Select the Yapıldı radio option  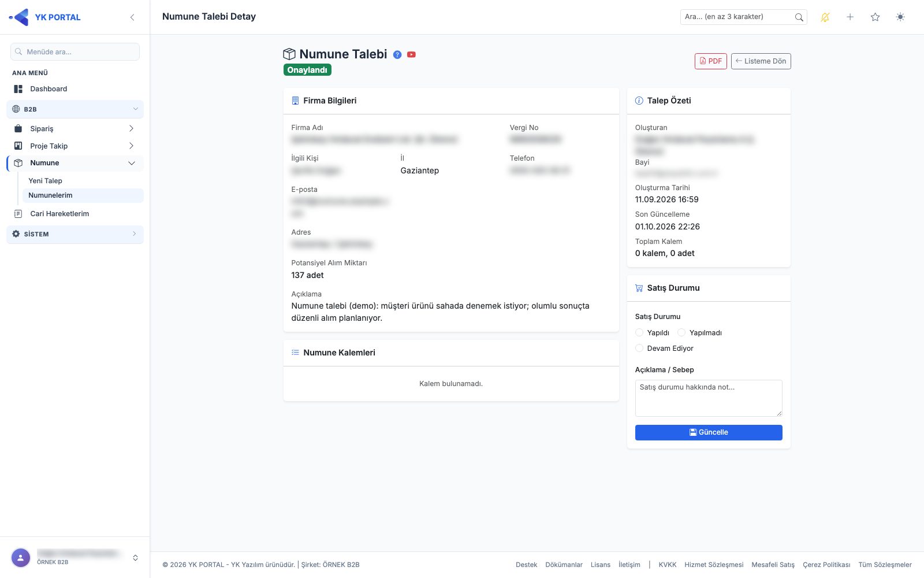click(639, 332)
